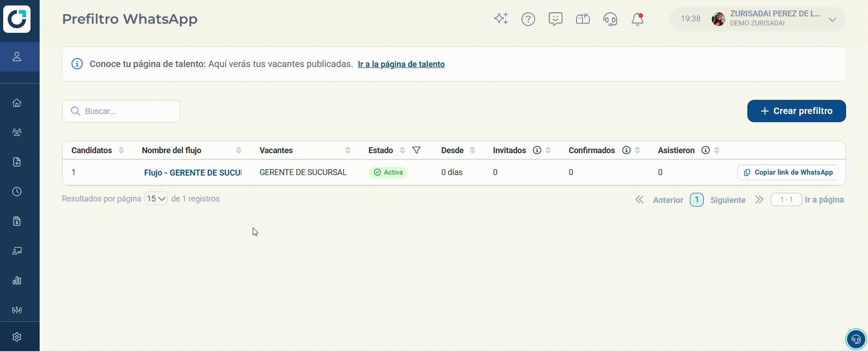The image size is (868, 352).
Task: Sort by the Confirmados column arrows
Action: 638,150
